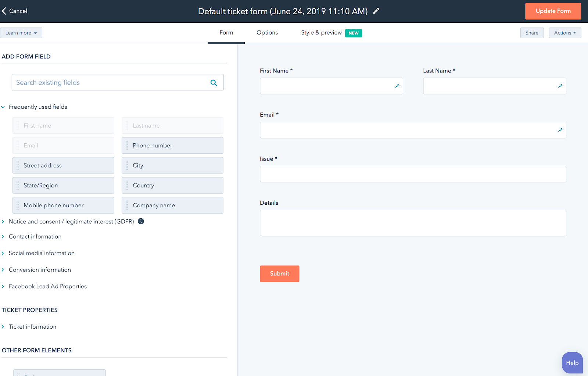
Task: Grab the Phone number field drag handle
Action: (127, 146)
